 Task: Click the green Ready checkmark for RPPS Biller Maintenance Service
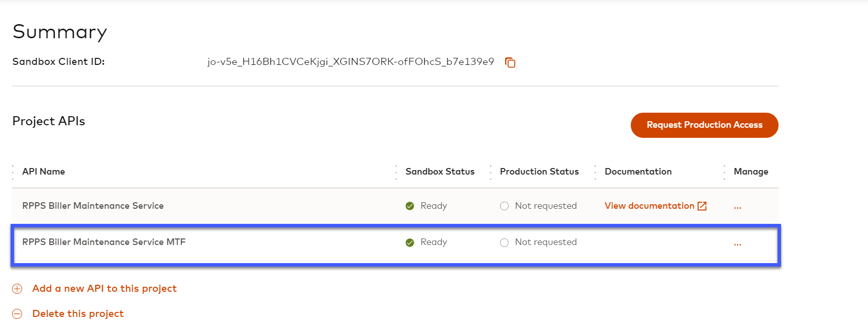(410, 206)
